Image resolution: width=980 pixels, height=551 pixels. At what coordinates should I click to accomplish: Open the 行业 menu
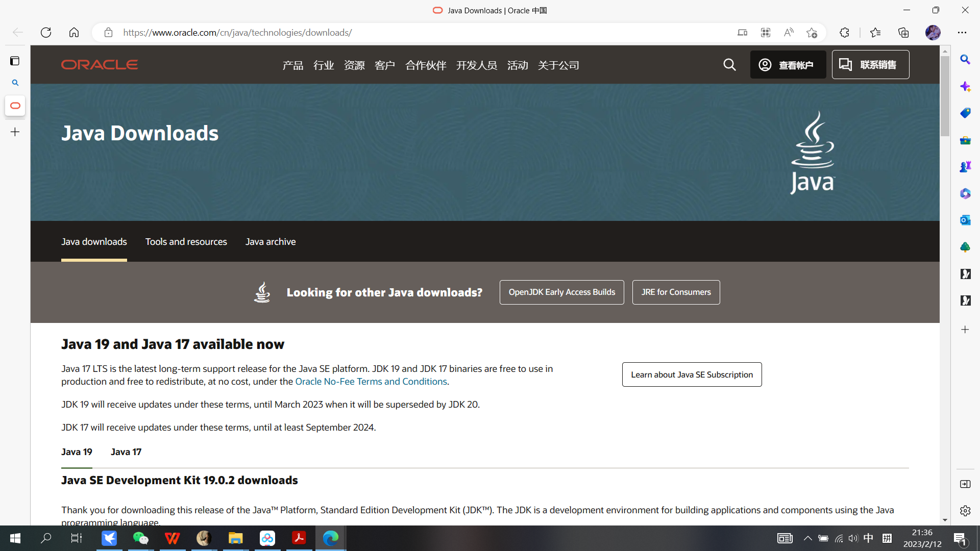tap(324, 65)
